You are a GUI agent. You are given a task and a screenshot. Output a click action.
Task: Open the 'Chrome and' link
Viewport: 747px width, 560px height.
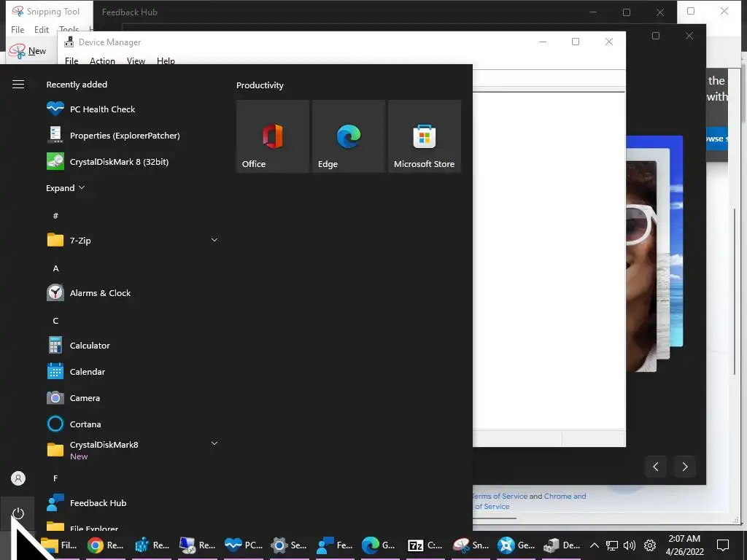(x=565, y=496)
